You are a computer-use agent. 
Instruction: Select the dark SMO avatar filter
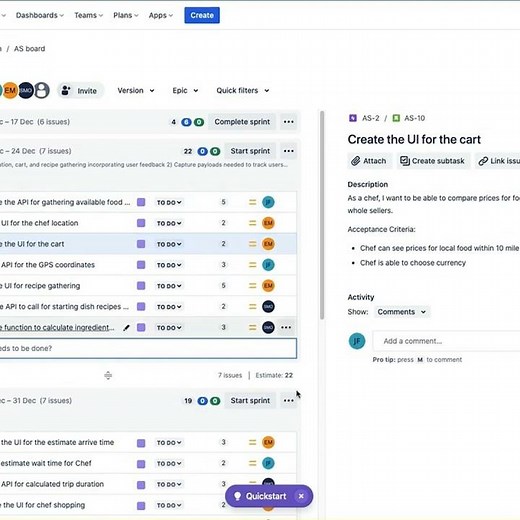point(26,90)
